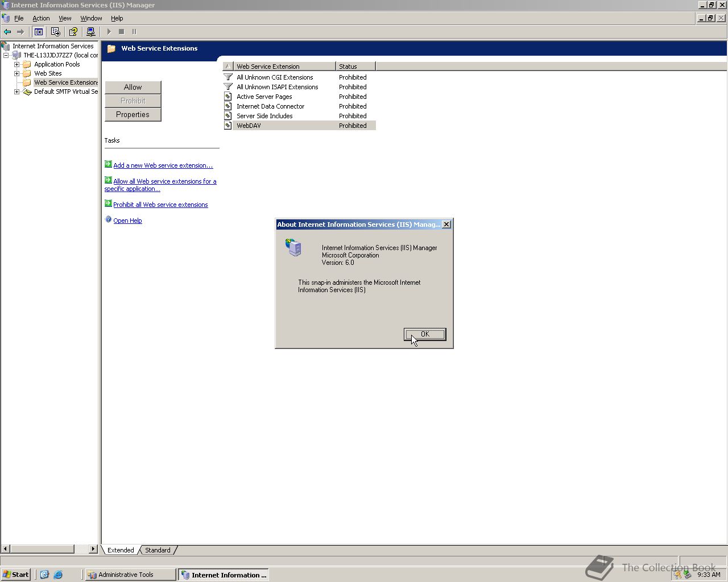The image size is (728, 582).
Task: Click the IIS icon in the About dialog
Action: point(293,248)
